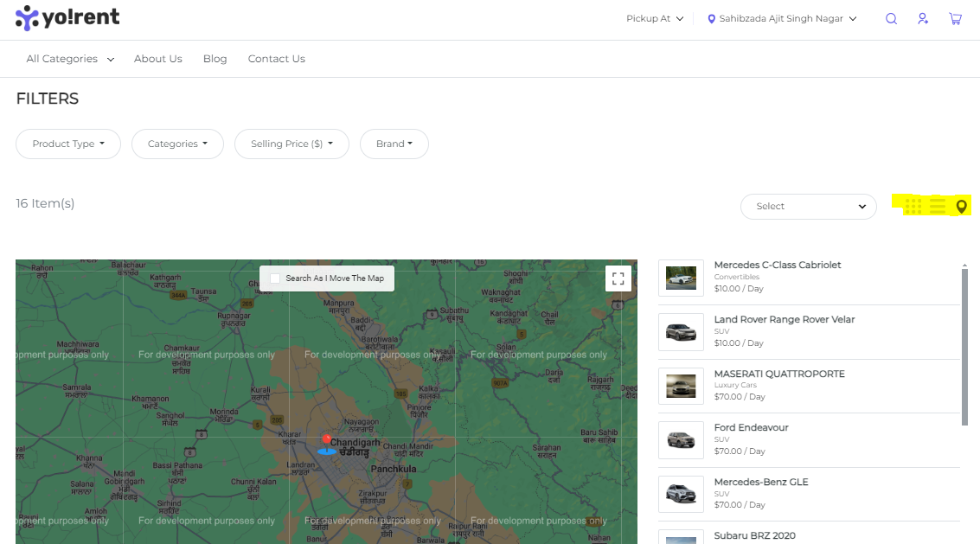Click the location pin beside Sahibzada Ajit Singh Nagar
The image size is (980, 544).
pos(711,19)
